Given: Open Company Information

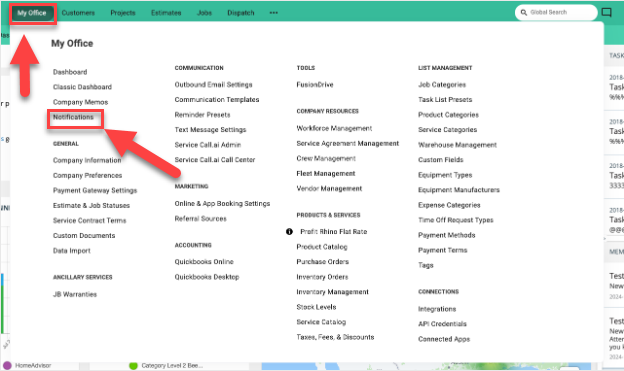Looking at the screenshot, I should click(x=87, y=160).
